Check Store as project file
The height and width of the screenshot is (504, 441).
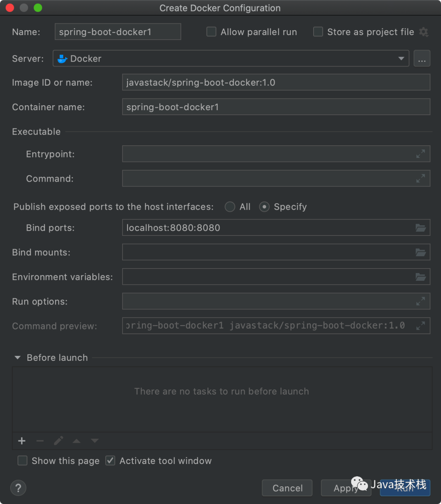point(318,32)
